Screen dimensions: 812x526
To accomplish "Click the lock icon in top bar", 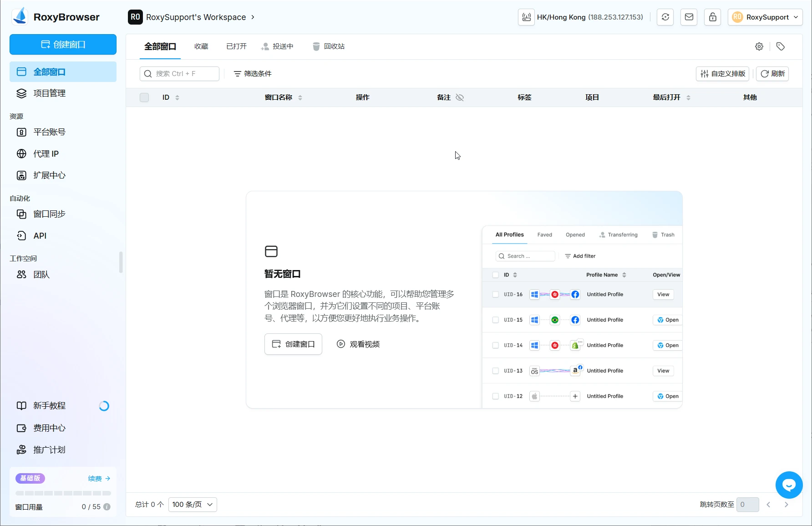I will pos(712,17).
